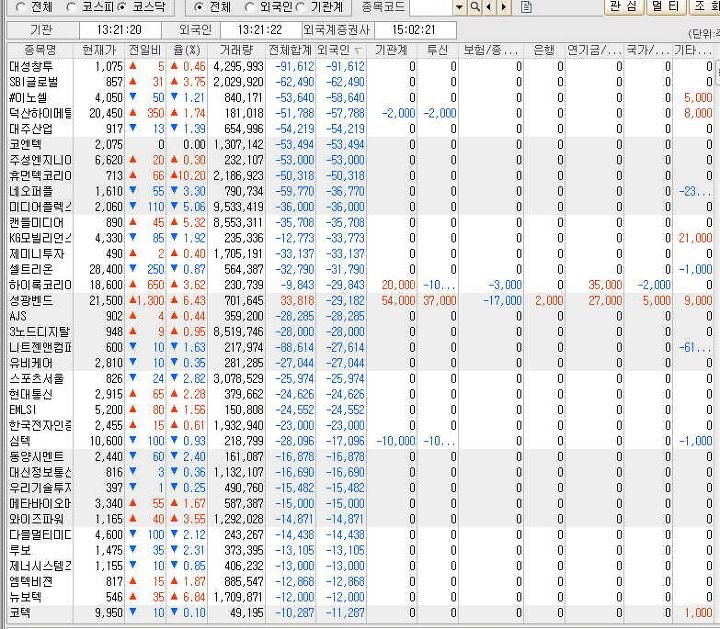
Task: Click the 기관 time value 13:21:20
Action: (x=119, y=30)
